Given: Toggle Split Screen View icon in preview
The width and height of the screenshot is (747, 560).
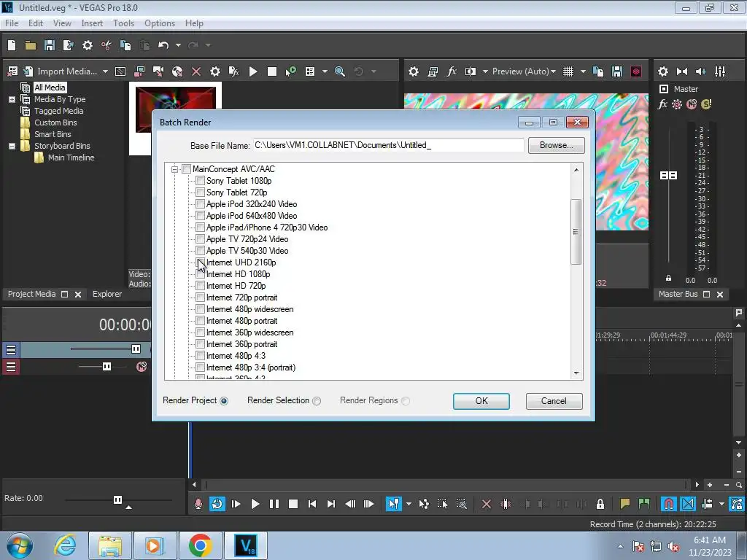Looking at the screenshot, I should click(471, 71).
